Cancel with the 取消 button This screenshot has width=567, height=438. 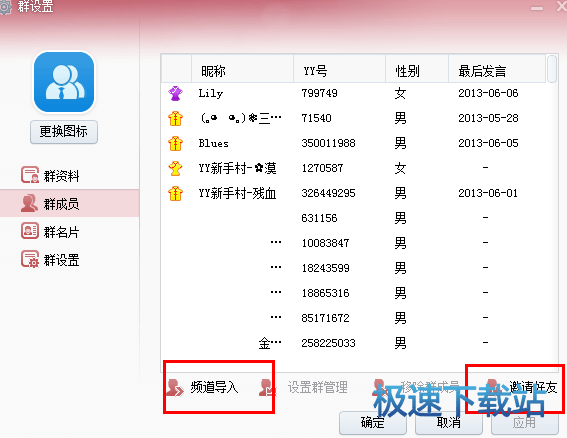point(449,422)
